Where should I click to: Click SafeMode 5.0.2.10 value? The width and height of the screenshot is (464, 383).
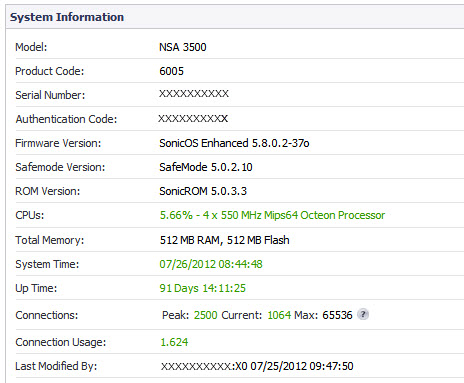pyautogui.click(x=206, y=167)
